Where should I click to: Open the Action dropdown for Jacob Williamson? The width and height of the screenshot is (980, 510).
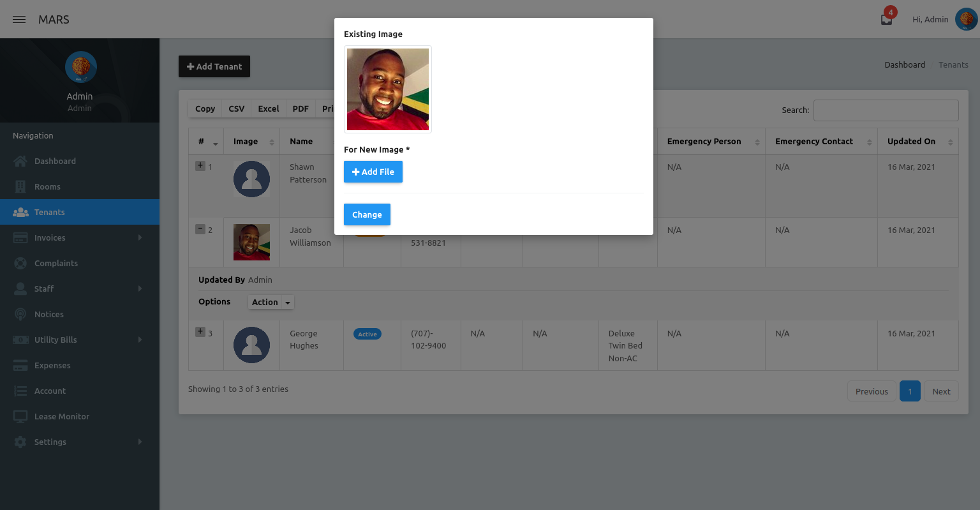coord(271,302)
